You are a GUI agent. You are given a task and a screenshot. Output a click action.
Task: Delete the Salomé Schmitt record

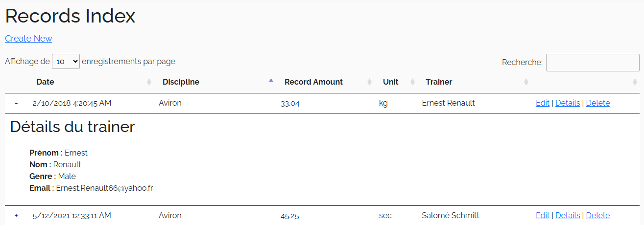(x=597, y=216)
